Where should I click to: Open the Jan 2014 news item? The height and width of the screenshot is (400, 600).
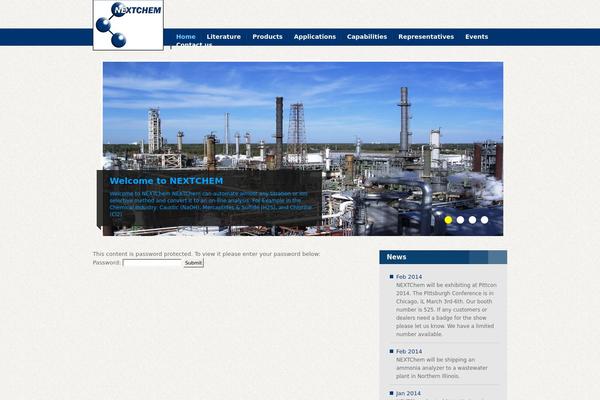tap(408, 393)
